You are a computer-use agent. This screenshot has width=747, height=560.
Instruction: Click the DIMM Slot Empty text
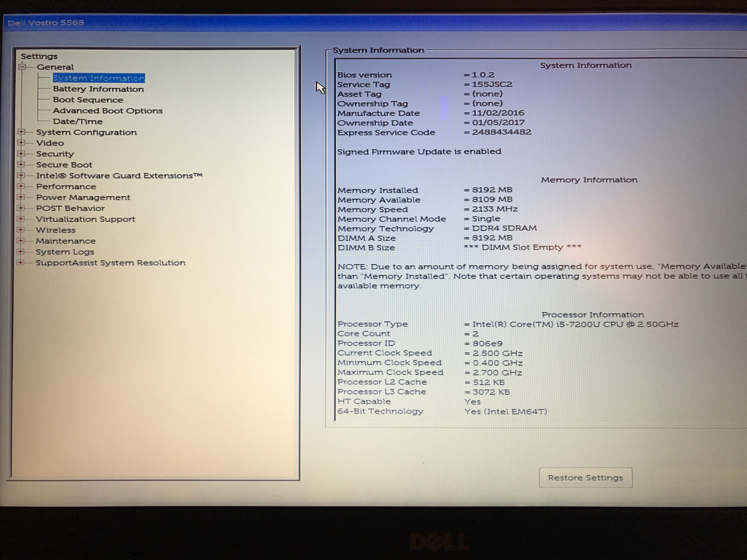coord(522,247)
